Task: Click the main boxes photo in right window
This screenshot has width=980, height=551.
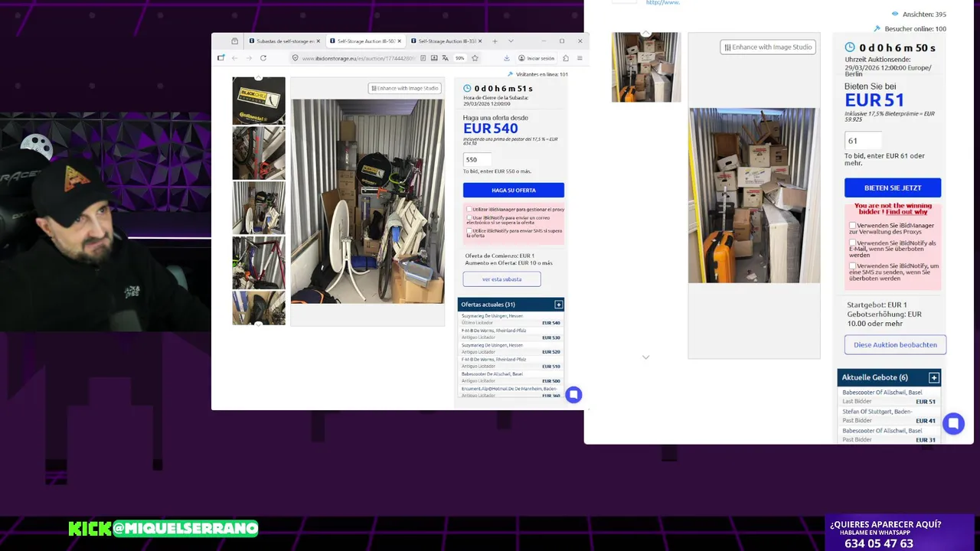Action: (x=754, y=195)
